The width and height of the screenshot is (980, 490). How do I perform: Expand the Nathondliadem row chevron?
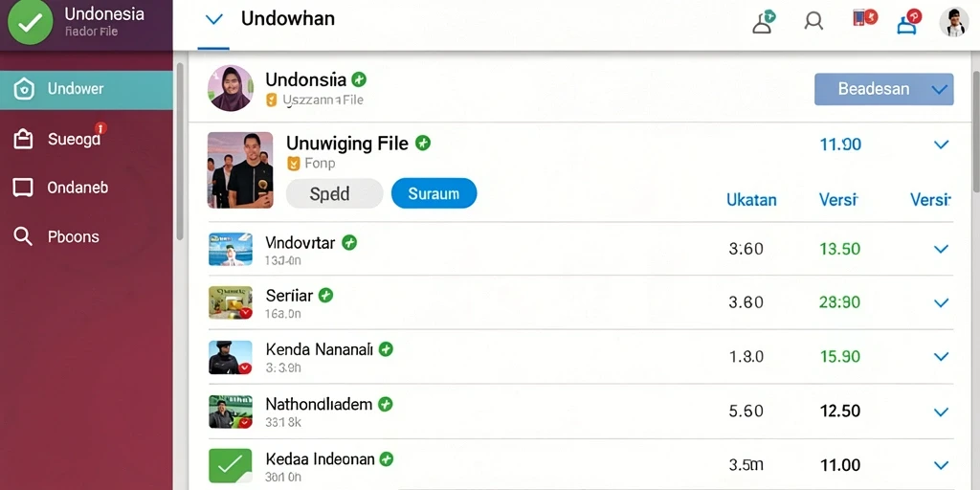click(941, 412)
